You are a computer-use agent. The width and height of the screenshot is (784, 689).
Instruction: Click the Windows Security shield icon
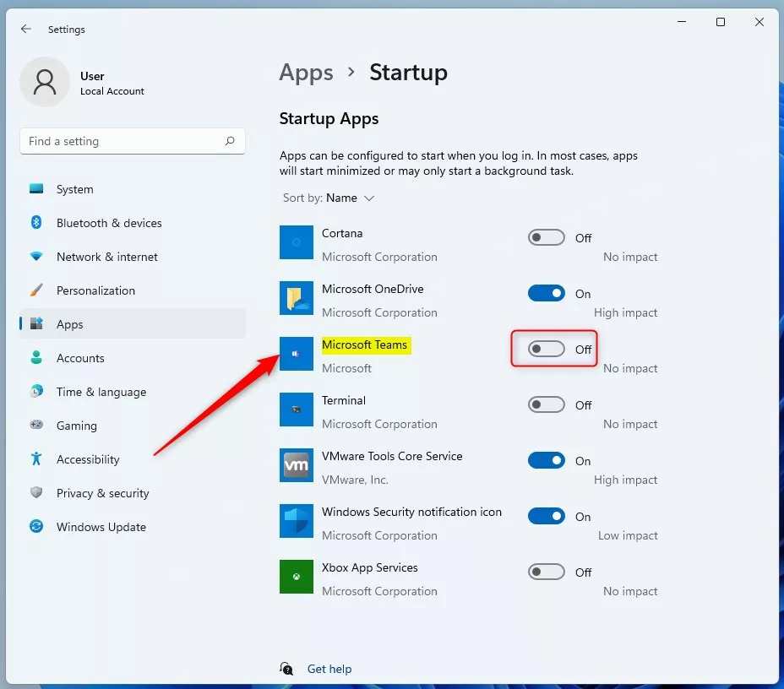(x=297, y=521)
